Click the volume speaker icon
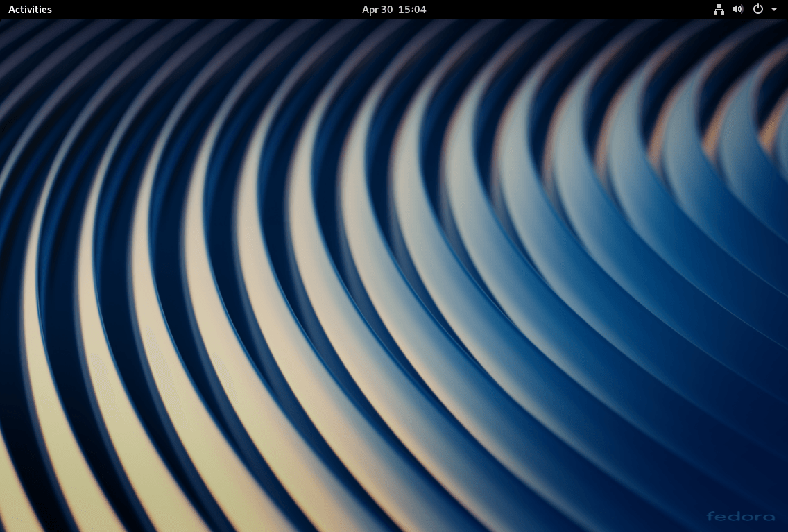The height and width of the screenshot is (532, 788). pos(738,10)
